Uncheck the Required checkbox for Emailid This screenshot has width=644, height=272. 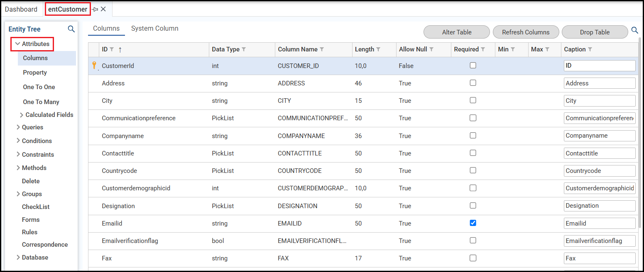click(473, 223)
